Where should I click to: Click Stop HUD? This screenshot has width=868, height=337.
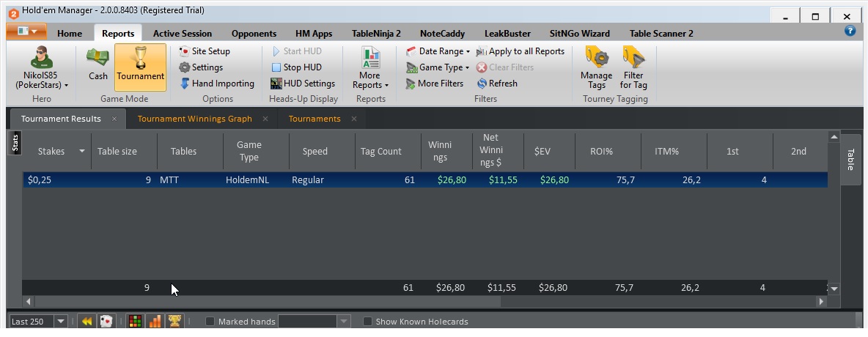click(x=296, y=67)
